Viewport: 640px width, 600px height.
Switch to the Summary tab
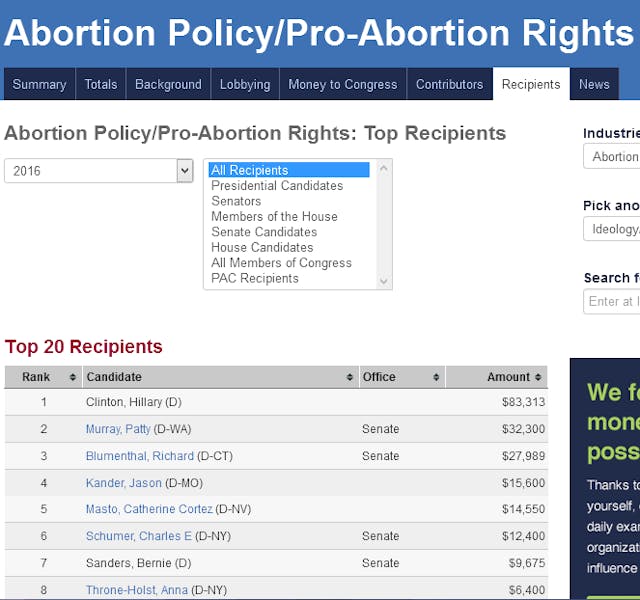(39, 84)
